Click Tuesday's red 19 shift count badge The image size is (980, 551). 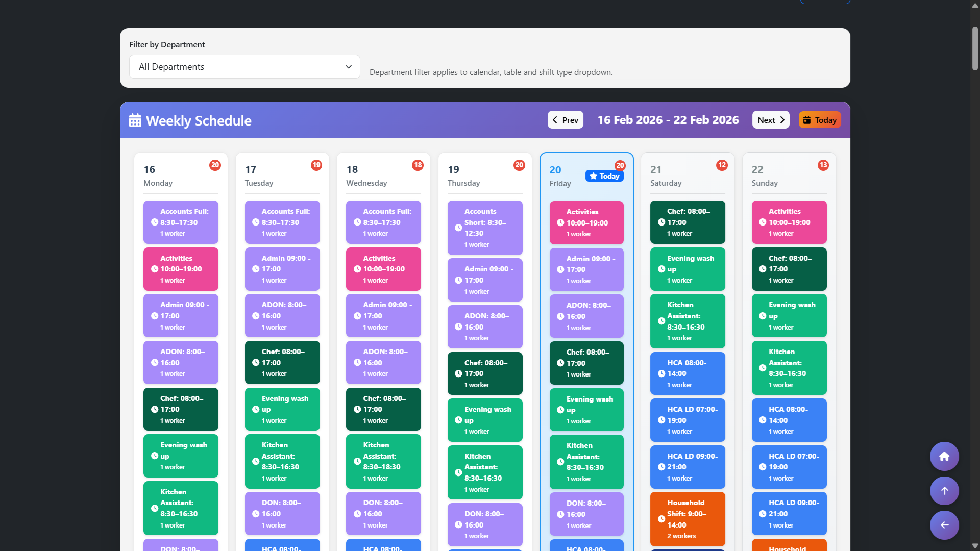pyautogui.click(x=316, y=165)
